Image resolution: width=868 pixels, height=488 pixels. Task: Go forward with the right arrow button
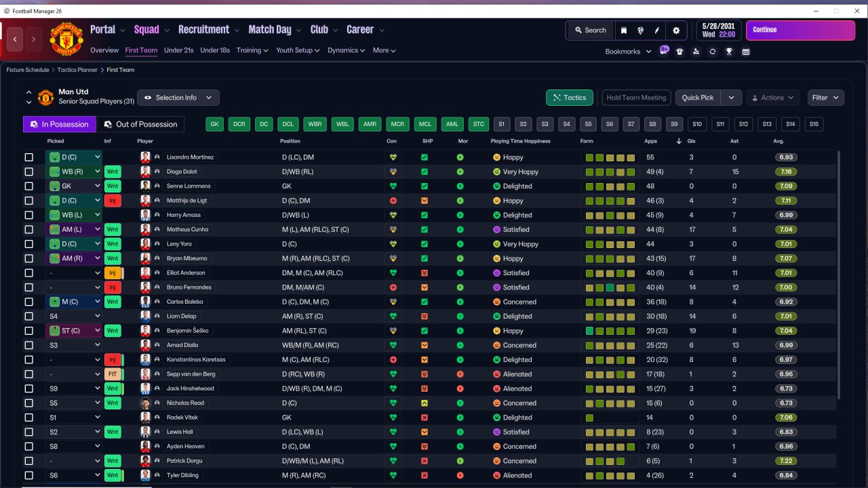pos(33,39)
